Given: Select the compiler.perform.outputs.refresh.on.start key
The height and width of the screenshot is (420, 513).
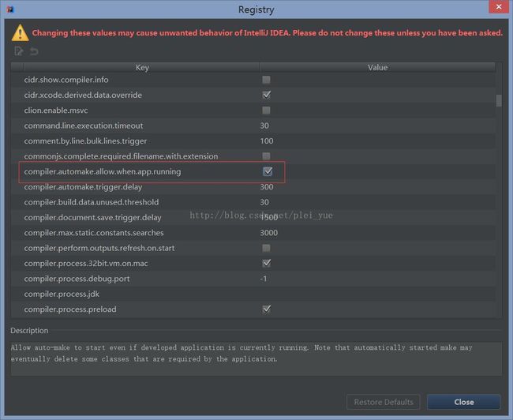Looking at the screenshot, I should click(99, 248).
